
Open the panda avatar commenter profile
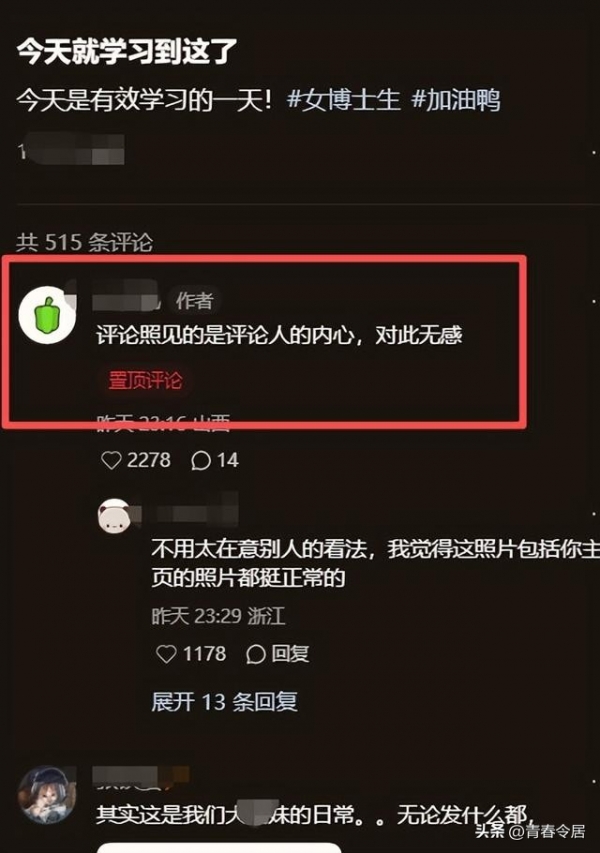coord(115,516)
